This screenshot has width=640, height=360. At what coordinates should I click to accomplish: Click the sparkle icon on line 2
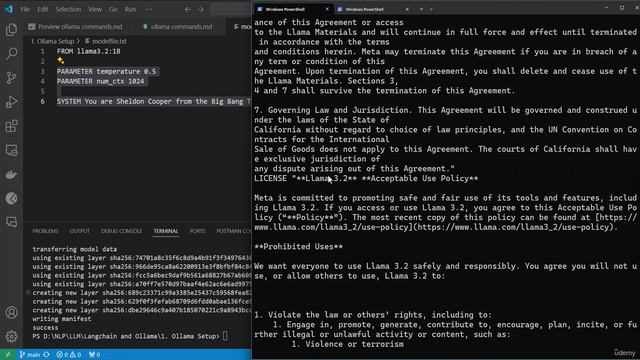pos(60,60)
